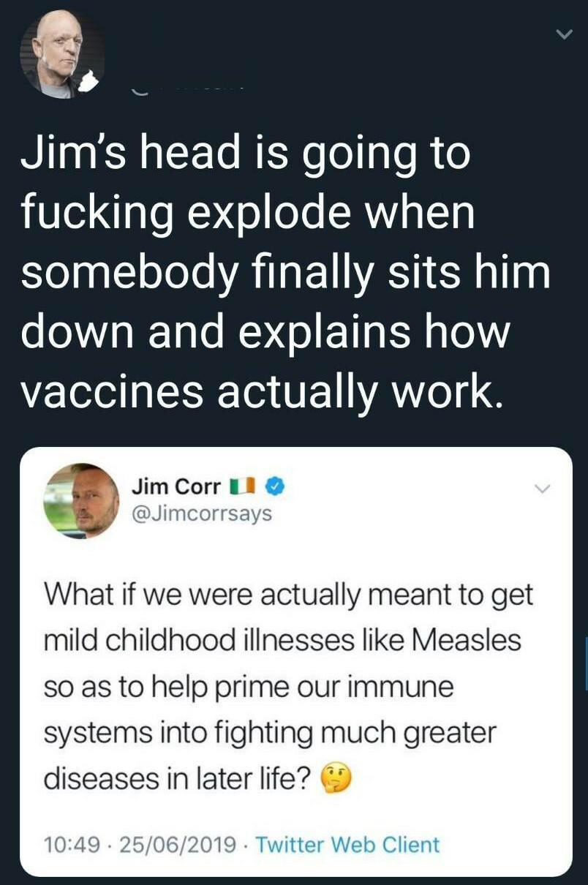Viewport: 588px width, 885px height.
Task: Open Jim Corr's profile picture
Action: pos(81,500)
